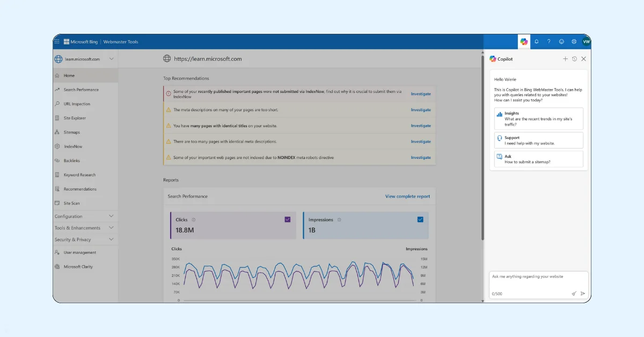Click the IndexNow gear icon in sidebar
The width and height of the screenshot is (644, 337).
click(57, 146)
